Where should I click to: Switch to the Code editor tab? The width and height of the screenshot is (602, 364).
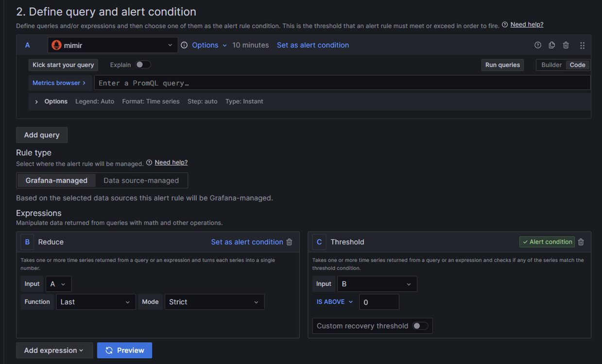[x=577, y=65]
